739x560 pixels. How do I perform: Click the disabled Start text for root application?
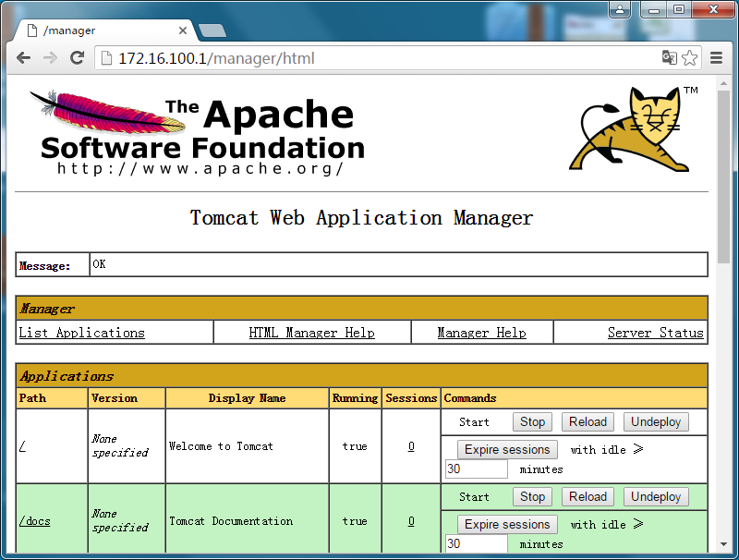(474, 422)
